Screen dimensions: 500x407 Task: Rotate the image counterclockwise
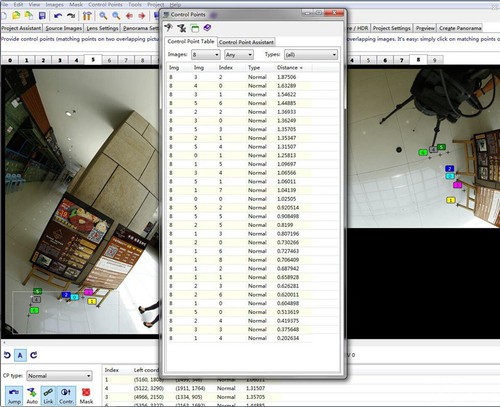tap(7, 355)
